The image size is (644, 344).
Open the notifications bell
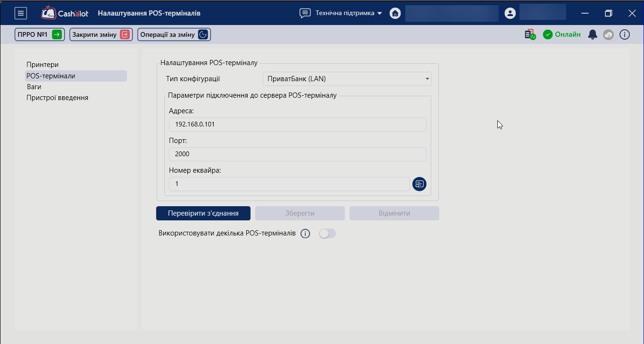(x=593, y=34)
